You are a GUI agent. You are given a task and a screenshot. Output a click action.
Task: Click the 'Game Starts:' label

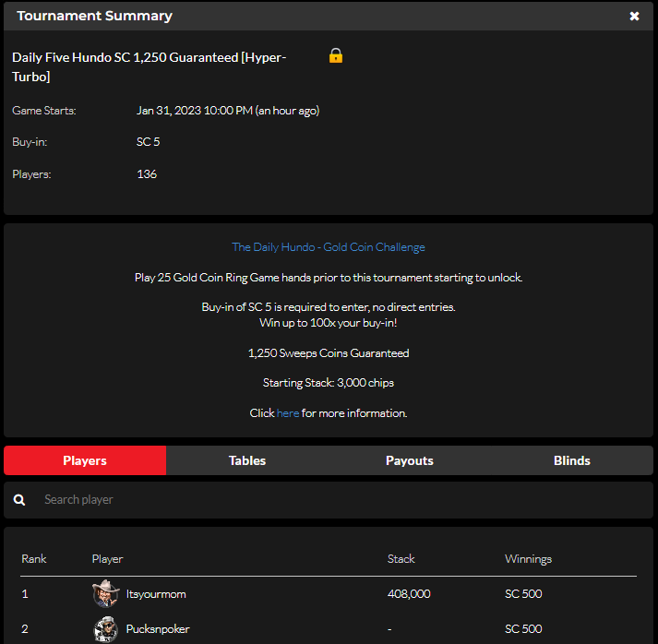(44, 111)
